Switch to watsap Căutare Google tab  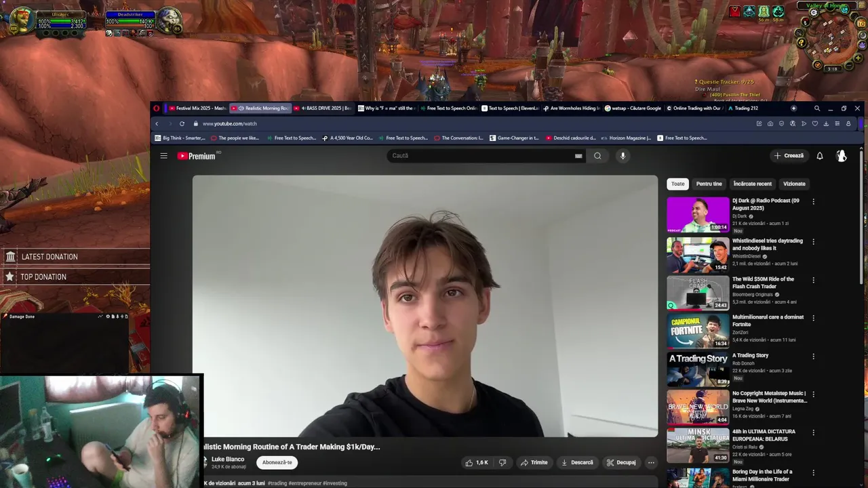(633, 108)
